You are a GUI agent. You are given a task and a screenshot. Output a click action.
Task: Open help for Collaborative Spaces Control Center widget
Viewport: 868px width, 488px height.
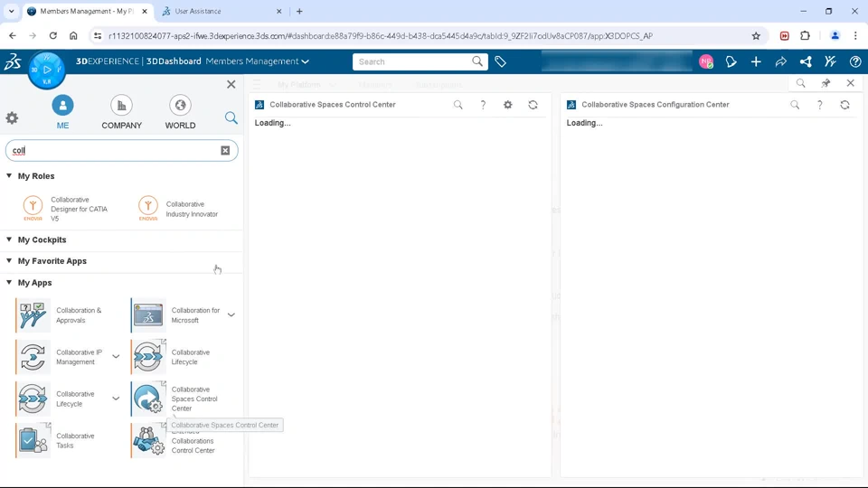point(483,105)
